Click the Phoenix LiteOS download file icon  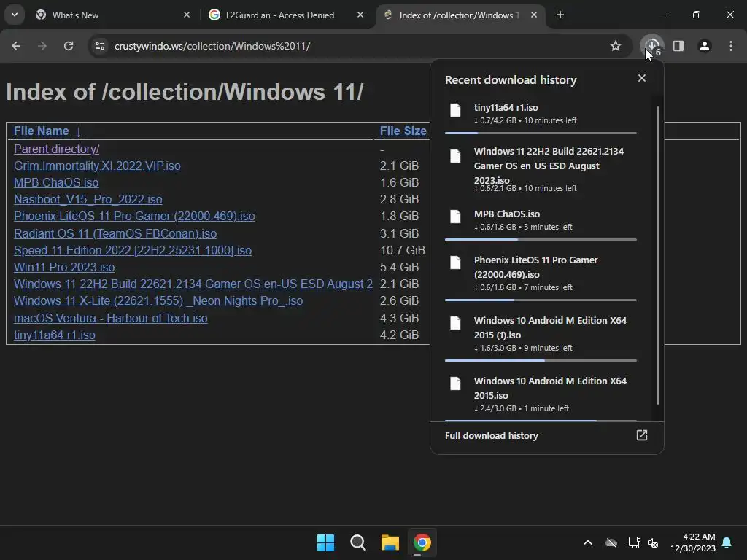point(455,262)
